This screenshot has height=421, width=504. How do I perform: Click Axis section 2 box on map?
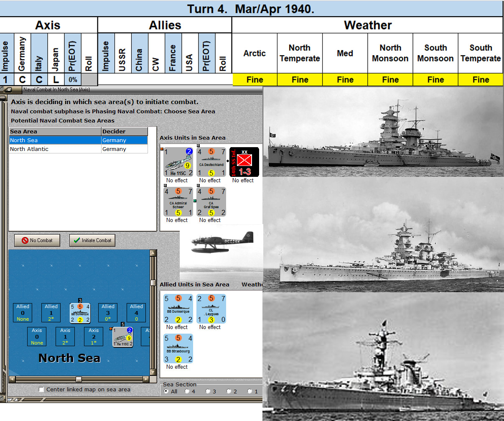click(x=94, y=337)
